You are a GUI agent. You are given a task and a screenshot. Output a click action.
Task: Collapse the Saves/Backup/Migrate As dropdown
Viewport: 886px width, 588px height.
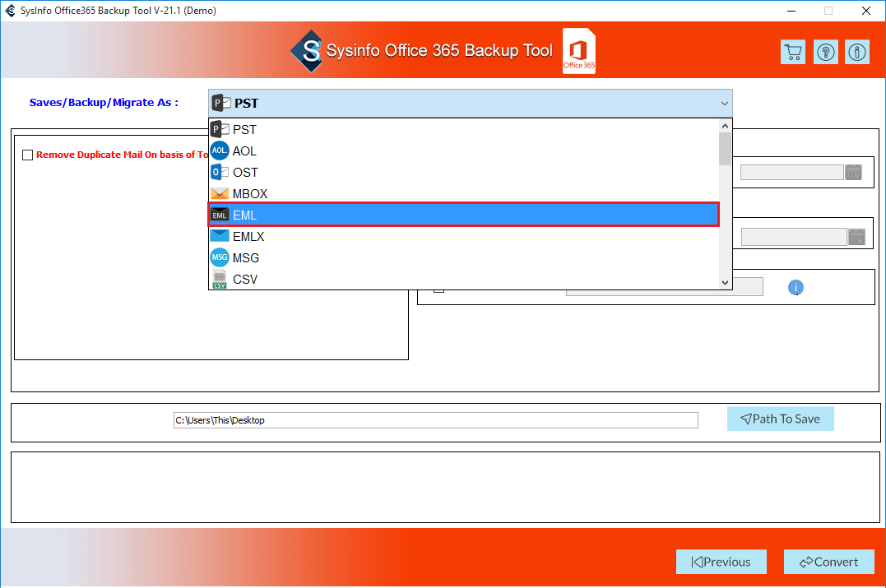[724, 104]
